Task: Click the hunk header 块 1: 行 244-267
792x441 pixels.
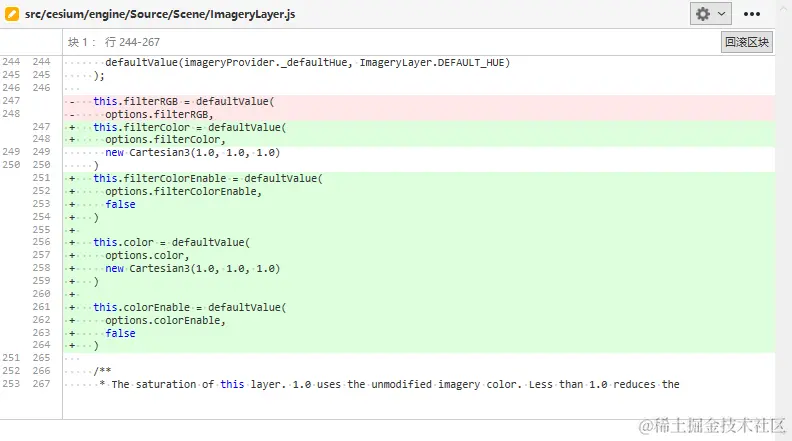Action: pos(114,42)
